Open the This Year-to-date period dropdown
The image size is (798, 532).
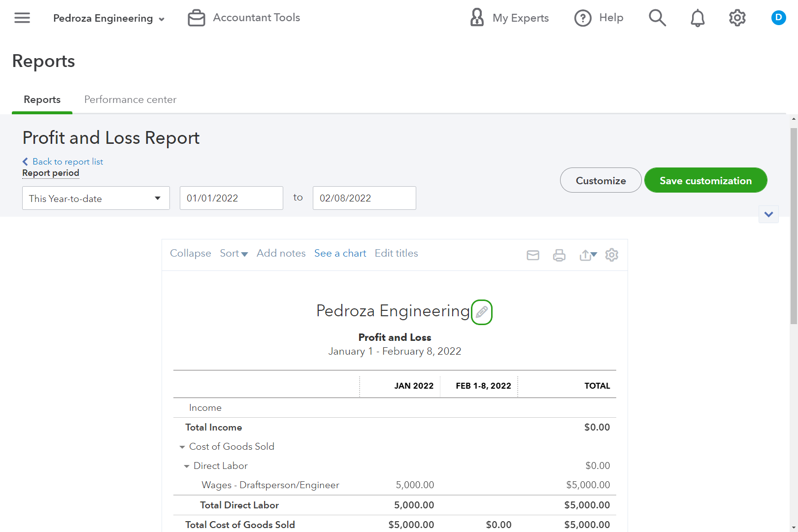[x=96, y=198]
